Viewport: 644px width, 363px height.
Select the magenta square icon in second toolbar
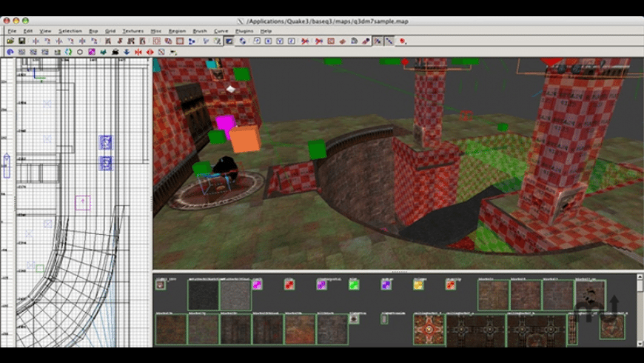pyautogui.click(x=92, y=53)
